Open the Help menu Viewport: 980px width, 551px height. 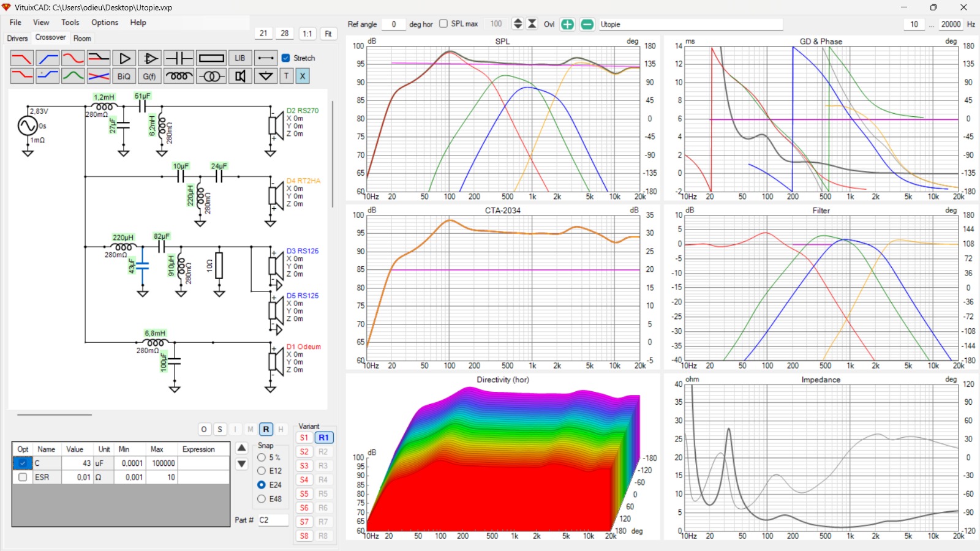tap(138, 23)
